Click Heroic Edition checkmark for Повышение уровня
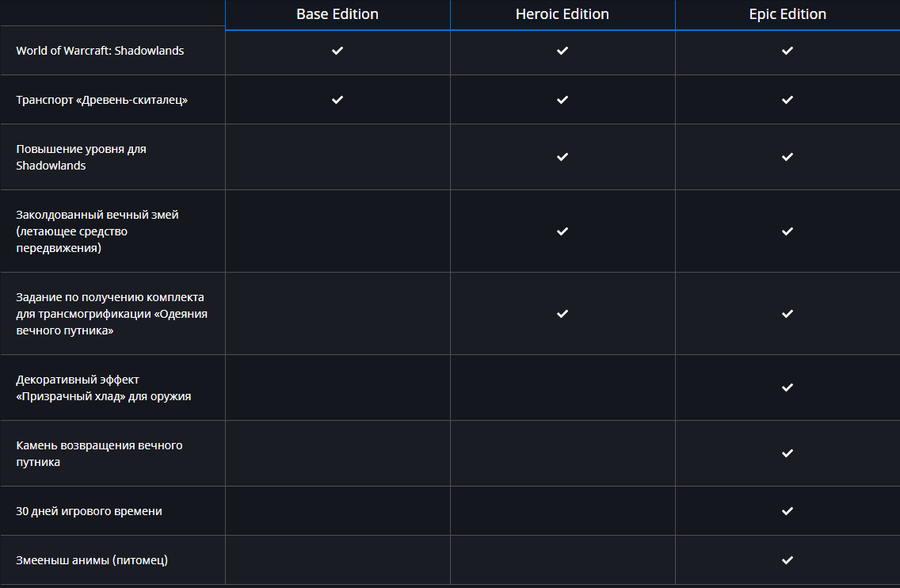Viewport: 900px width, 588px height. 562,157
